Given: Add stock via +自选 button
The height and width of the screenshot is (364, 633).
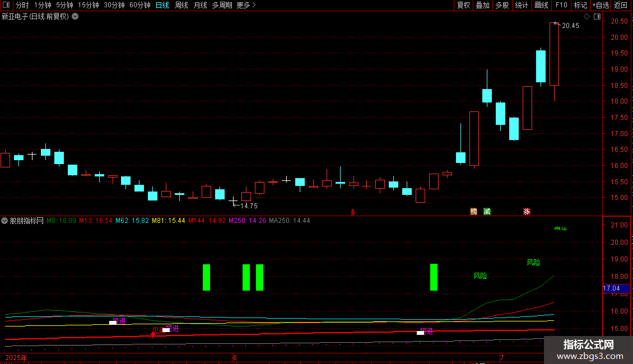Looking at the screenshot, I should point(601,5).
